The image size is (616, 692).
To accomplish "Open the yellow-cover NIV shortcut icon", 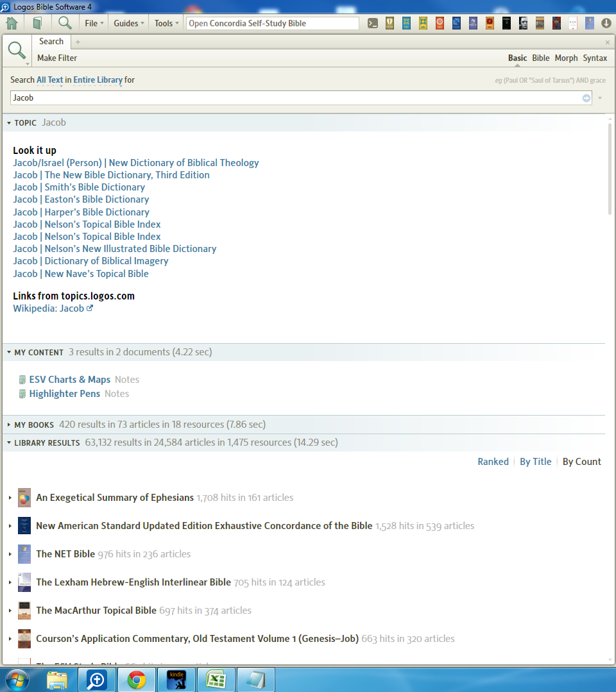I will point(423,23).
